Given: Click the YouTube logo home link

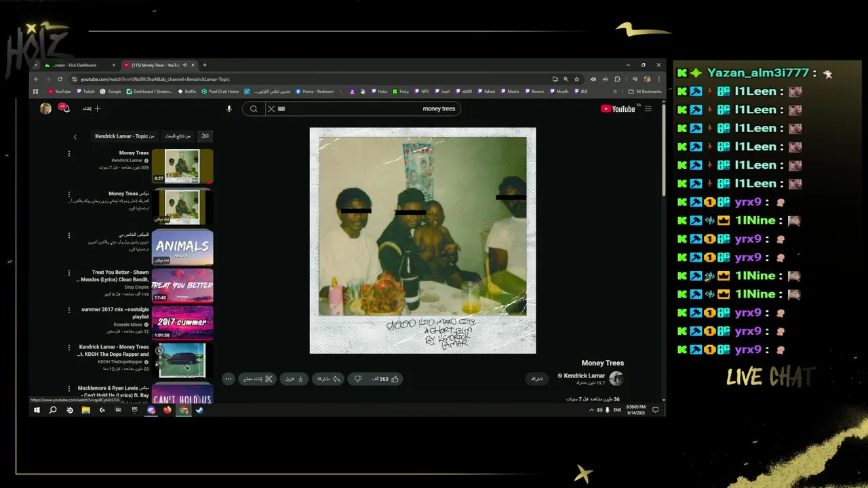Looking at the screenshot, I should (618, 108).
